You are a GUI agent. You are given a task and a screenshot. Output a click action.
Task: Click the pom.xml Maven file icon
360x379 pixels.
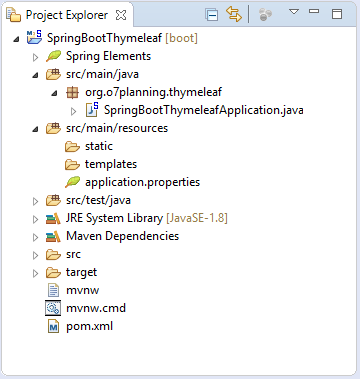tap(53, 326)
